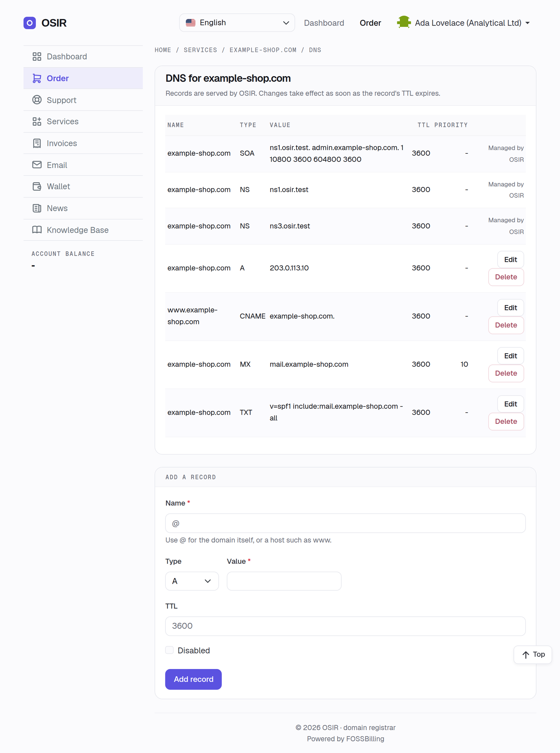Click the News newspaper icon

tap(37, 208)
